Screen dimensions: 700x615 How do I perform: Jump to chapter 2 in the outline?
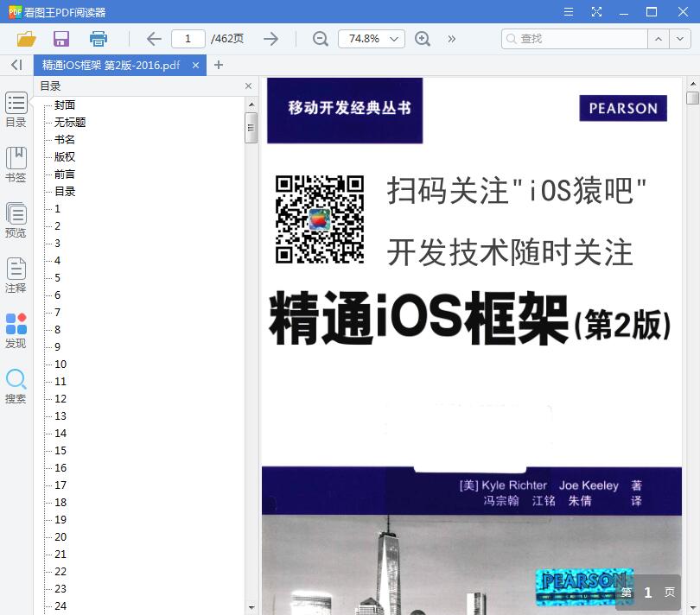tap(57, 225)
